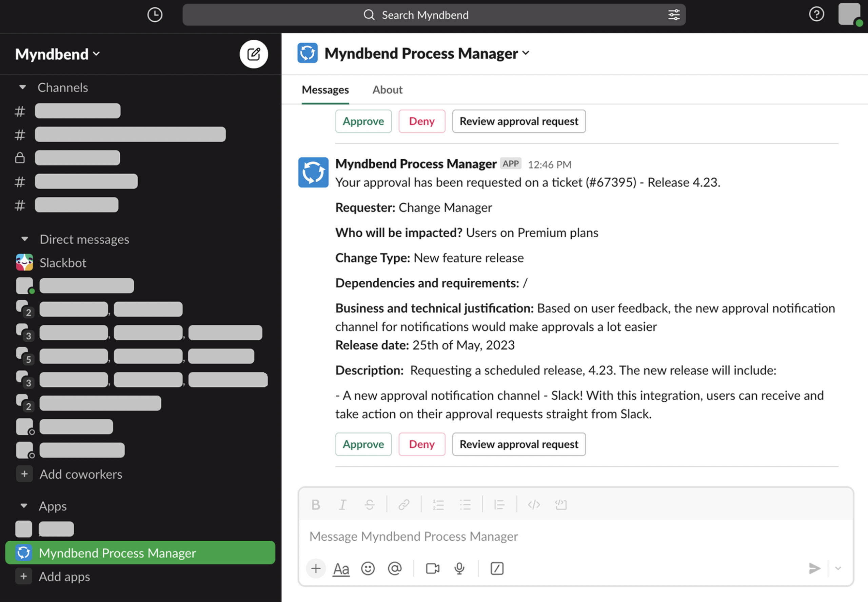
Task: Click the compose new message icon
Action: [x=254, y=54]
